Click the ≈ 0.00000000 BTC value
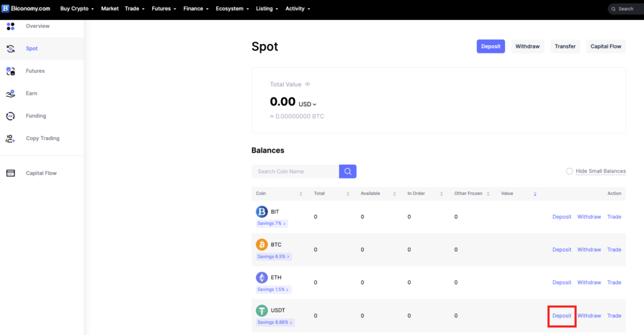 click(297, 116)
